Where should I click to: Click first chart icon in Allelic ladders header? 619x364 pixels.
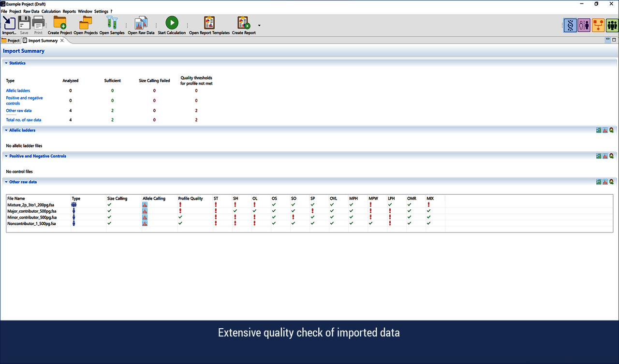(599, 130)
